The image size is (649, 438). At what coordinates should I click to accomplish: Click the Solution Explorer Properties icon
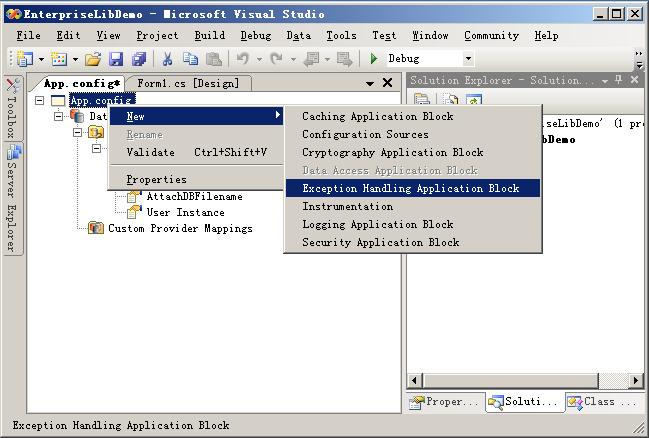pyautogui.click(x=422, y=99)
